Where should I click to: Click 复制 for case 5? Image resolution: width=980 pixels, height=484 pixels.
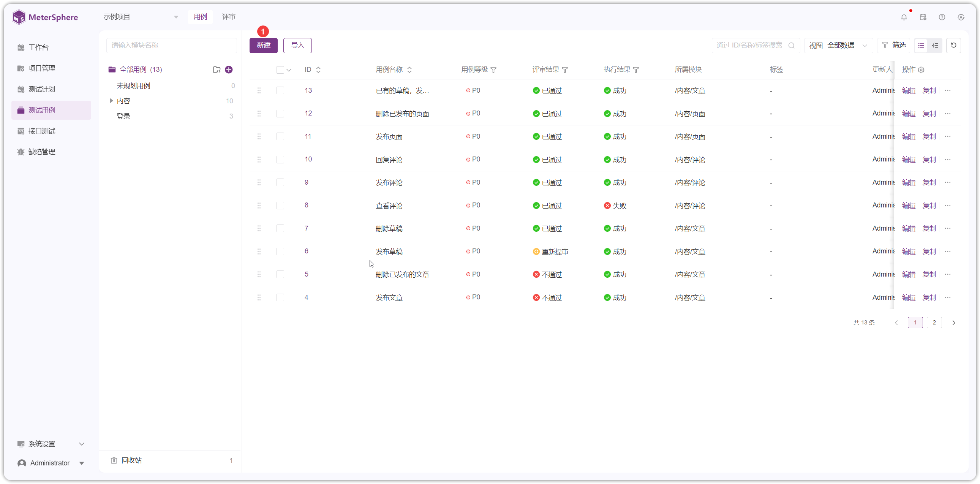[929, 274]
